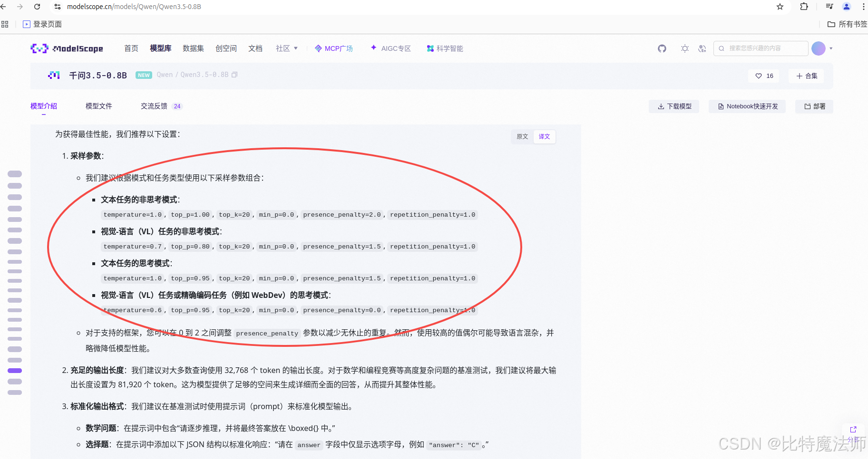Image resolution: width=868 pixels, height=459 pixels.
Task: Click the search box 搜索您感兴趣的内容
Action: click(x=761, y=48)
